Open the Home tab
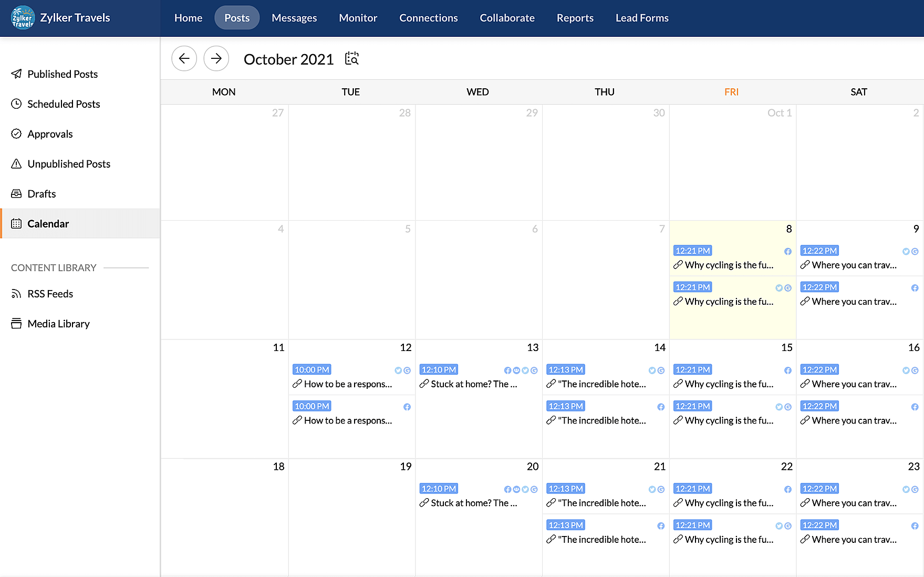 188,18
